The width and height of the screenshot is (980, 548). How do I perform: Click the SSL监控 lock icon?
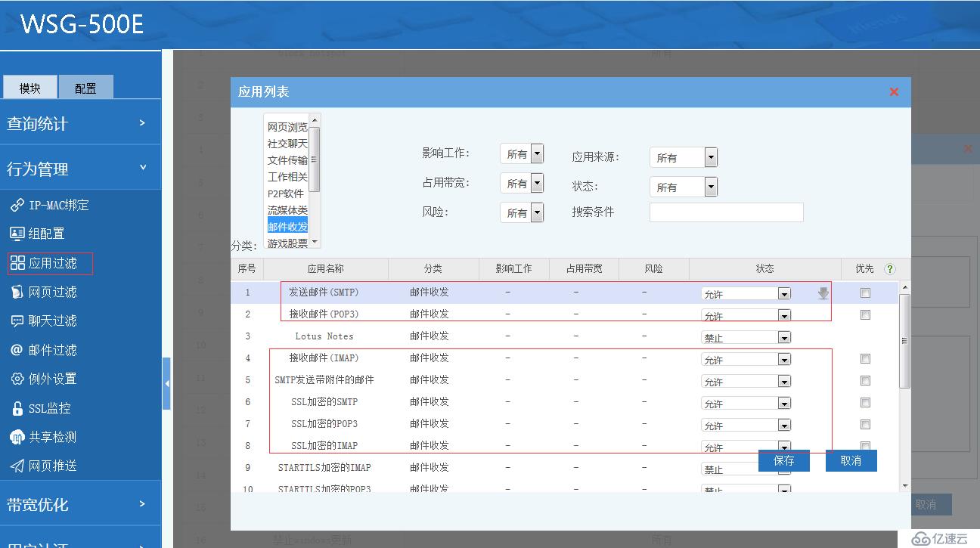coord(17,408)
